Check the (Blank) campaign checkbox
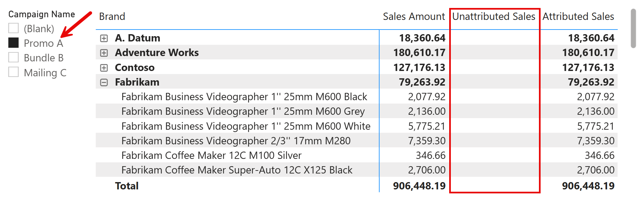 click(x=14, y=29)
